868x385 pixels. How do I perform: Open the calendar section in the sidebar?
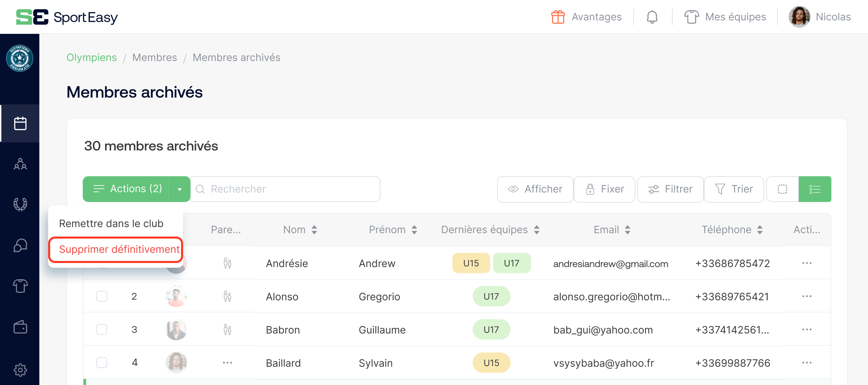pos(20,123)
